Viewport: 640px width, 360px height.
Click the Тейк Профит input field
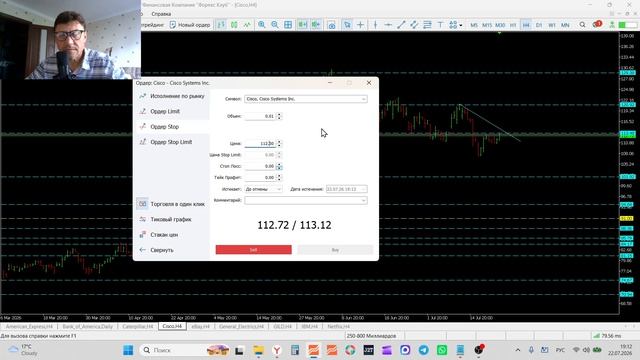tap(260, 178)
